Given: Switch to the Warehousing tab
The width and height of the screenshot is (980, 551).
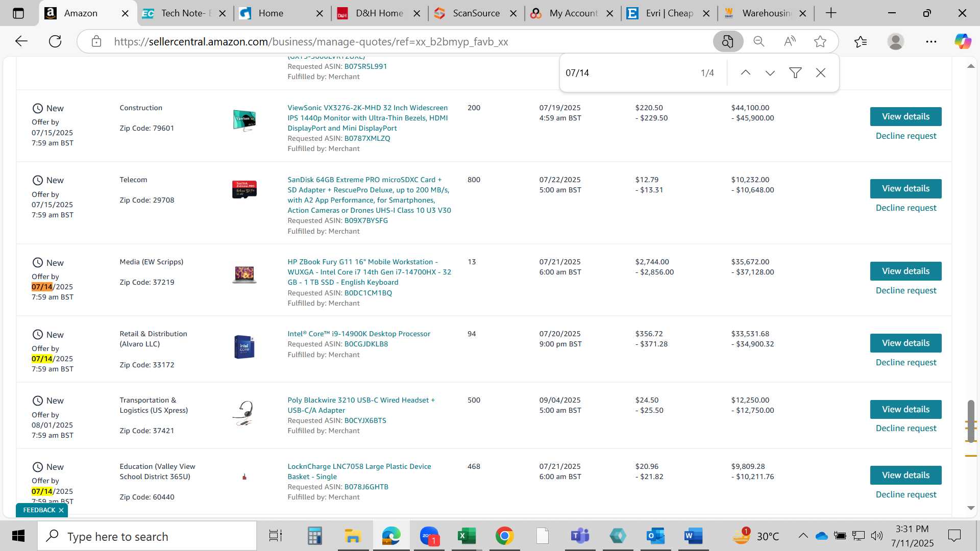Looking at the screenshot, I should coord(766,13).
